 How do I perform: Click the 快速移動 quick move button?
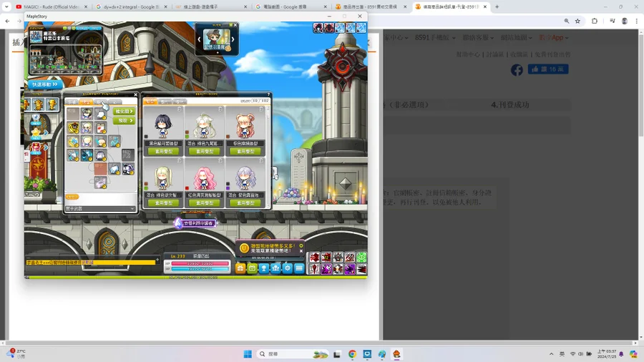pos(45,84)
